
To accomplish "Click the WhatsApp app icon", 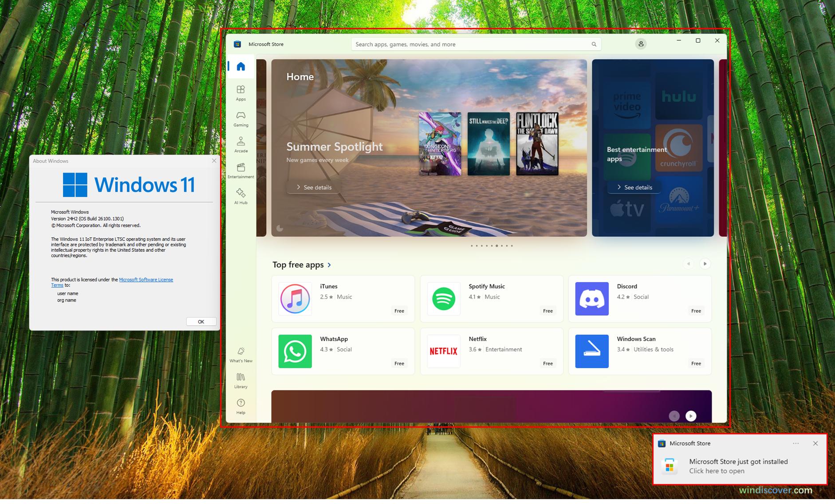I will click(x=295, y=351).
